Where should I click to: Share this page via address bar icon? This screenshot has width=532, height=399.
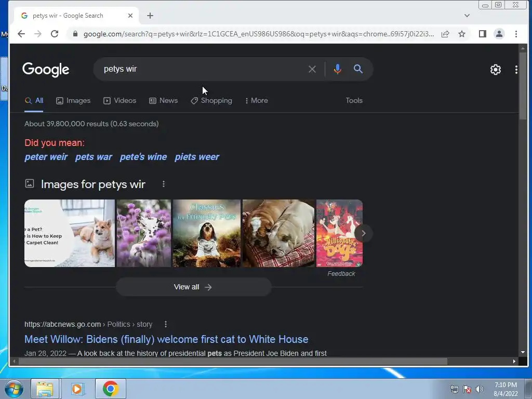click(445, 34)
